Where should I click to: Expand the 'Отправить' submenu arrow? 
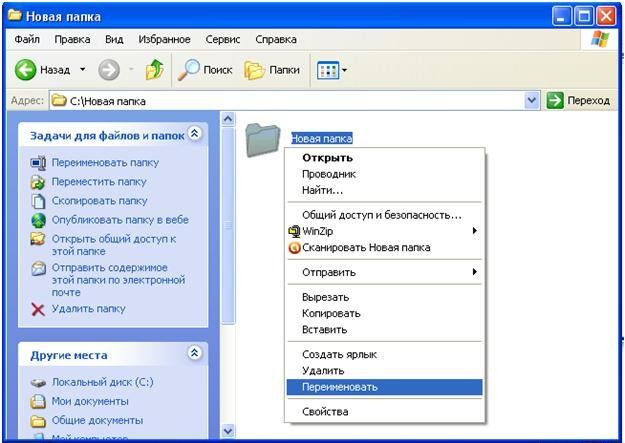[474, 272]
